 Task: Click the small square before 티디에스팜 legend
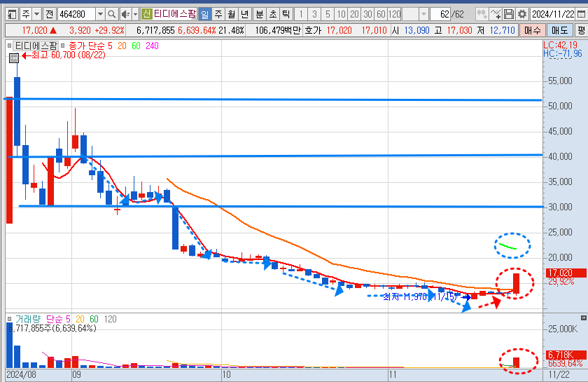click(9, 46)
